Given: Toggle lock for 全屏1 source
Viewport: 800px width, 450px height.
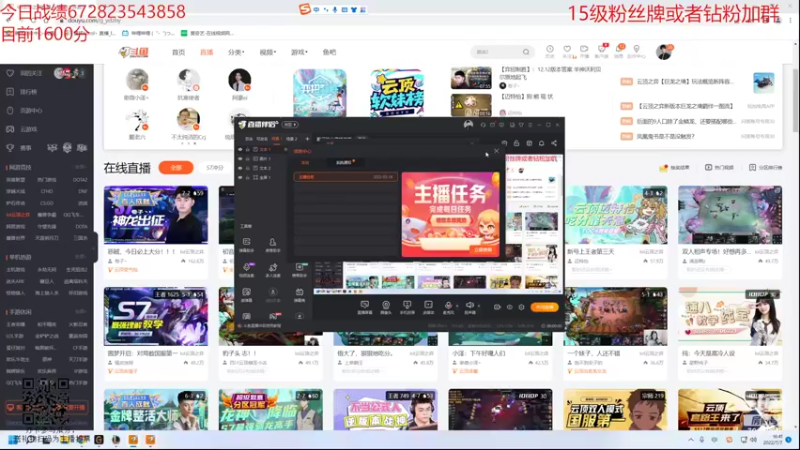Looking at the screenshot, I should click(x=248, y=177).
